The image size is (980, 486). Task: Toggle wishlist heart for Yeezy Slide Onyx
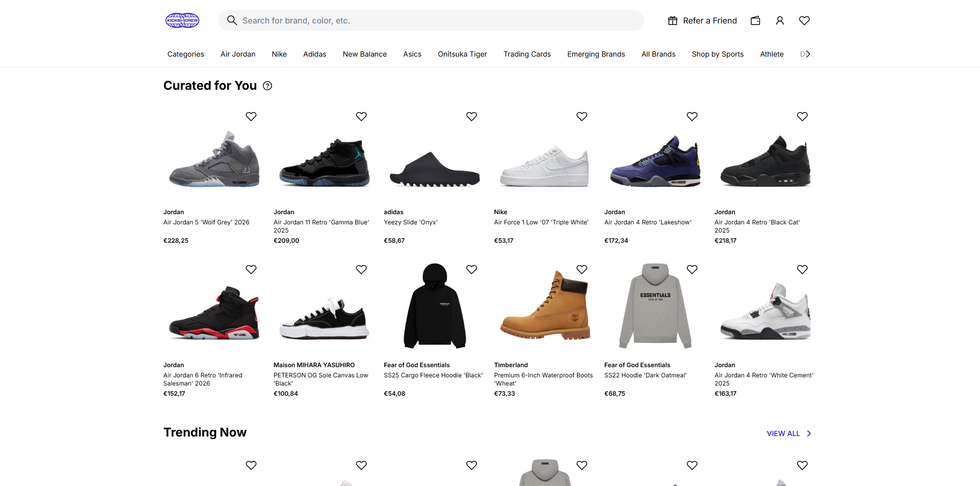(471, 116)
